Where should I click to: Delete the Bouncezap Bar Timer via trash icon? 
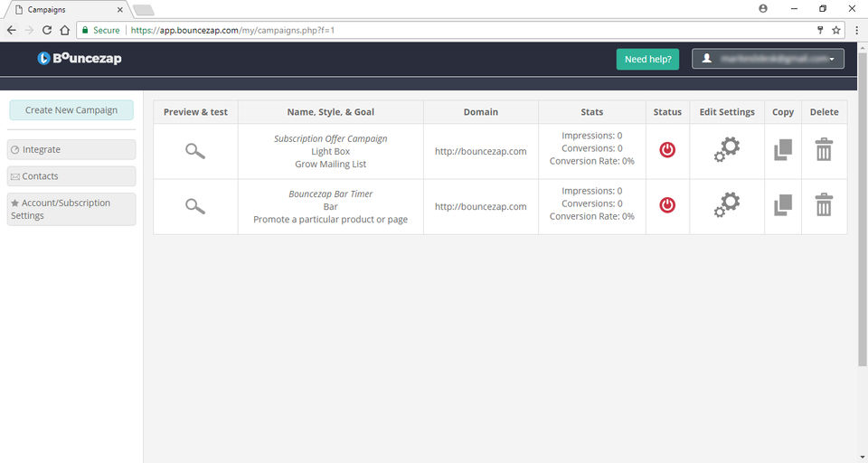[x=824, y=205]
